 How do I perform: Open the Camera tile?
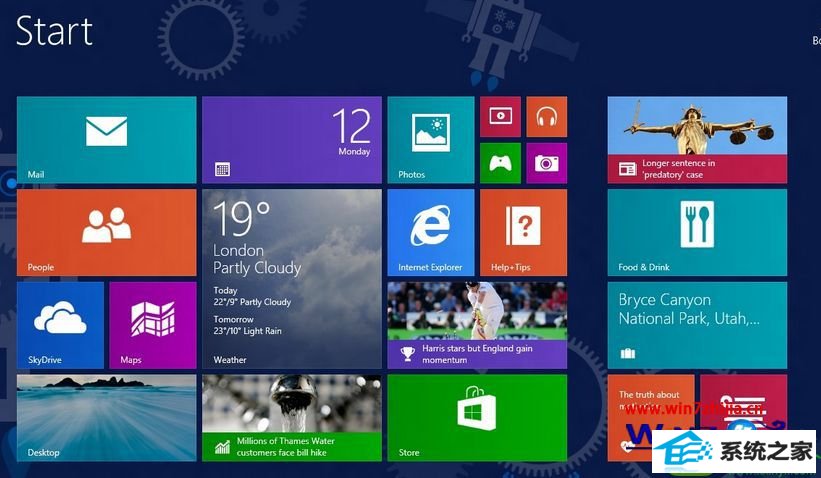click(547, 163)
